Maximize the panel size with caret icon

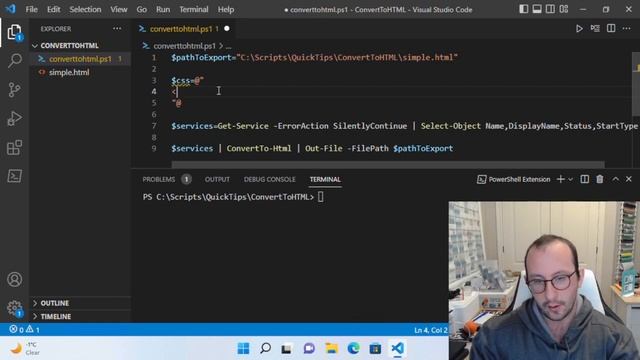(615, 179)
